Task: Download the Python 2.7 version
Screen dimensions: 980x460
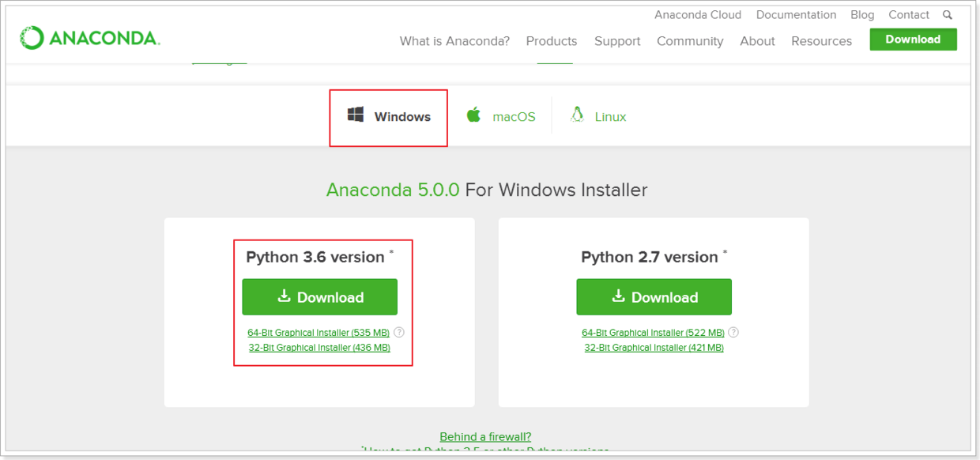Action: tap(654, 297)
